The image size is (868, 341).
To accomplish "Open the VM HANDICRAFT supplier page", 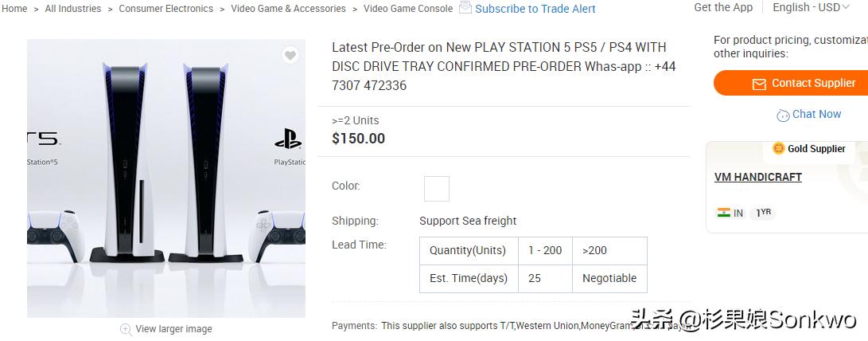I will [x=757, y=177].
